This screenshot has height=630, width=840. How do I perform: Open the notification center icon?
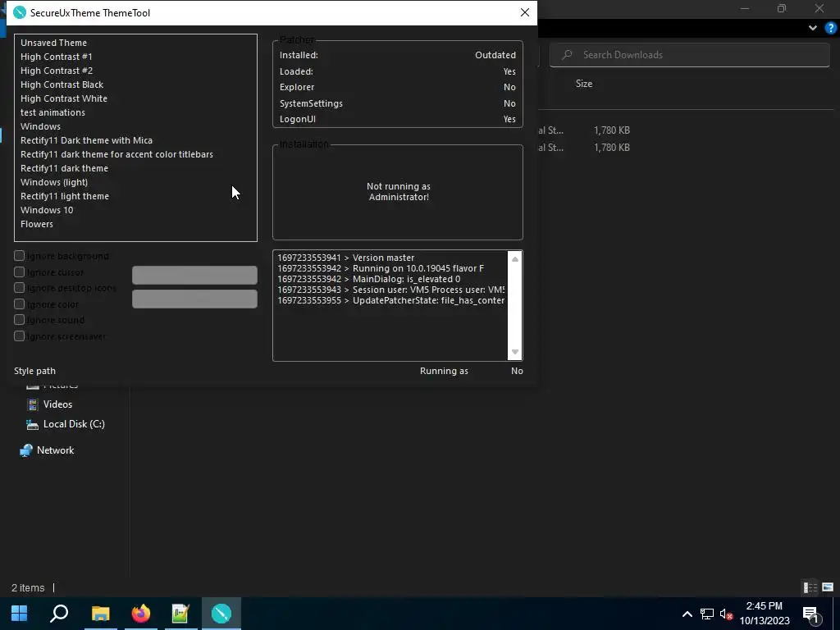click(811, 614)
